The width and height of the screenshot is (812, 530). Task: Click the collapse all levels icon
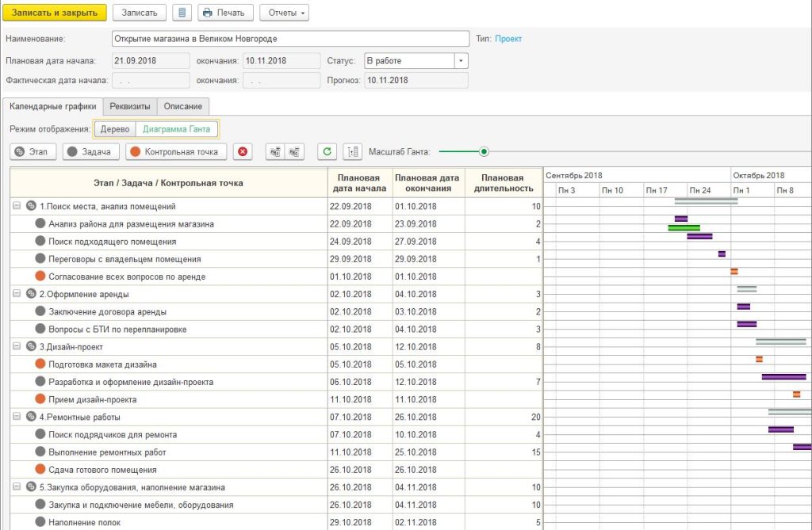[294, 151]
